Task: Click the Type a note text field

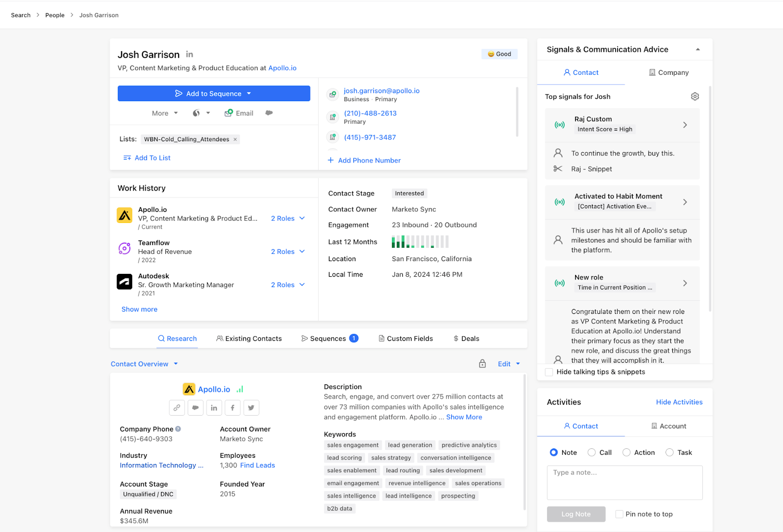Action: click(624, 483)
